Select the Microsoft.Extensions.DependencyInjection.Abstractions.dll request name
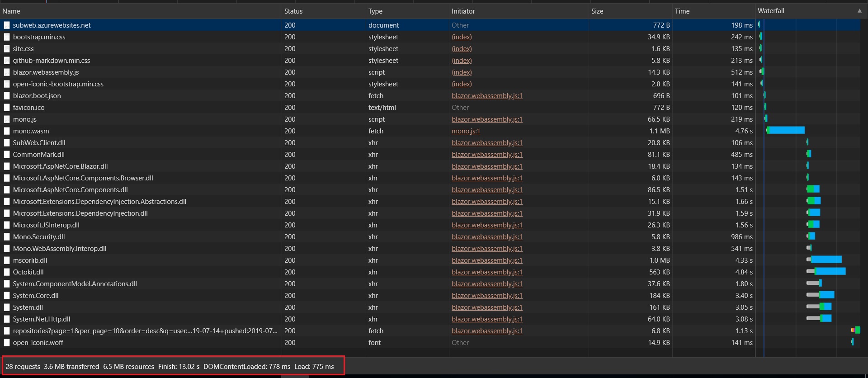 (x=99, y=202)
